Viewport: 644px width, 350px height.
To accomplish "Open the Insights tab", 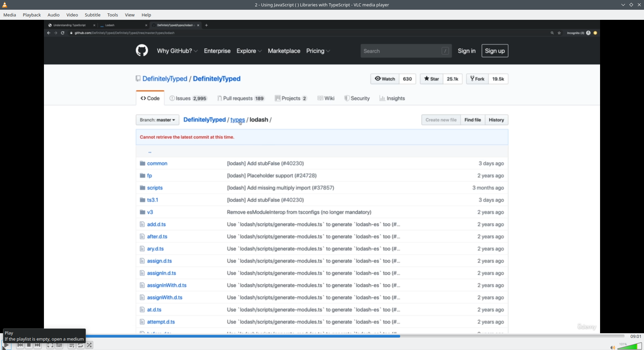I will tap(392, 98).
